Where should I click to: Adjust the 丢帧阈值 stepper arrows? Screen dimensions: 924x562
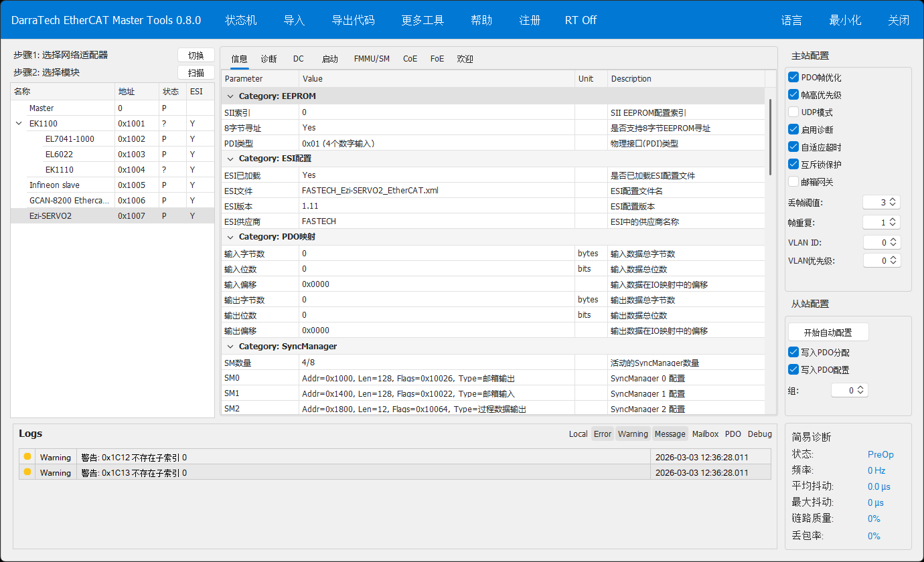pos(892,202)
